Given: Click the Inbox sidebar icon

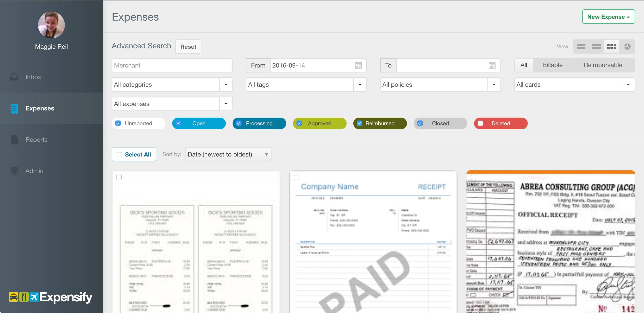Looking at the screenshot, I should 14,76.
